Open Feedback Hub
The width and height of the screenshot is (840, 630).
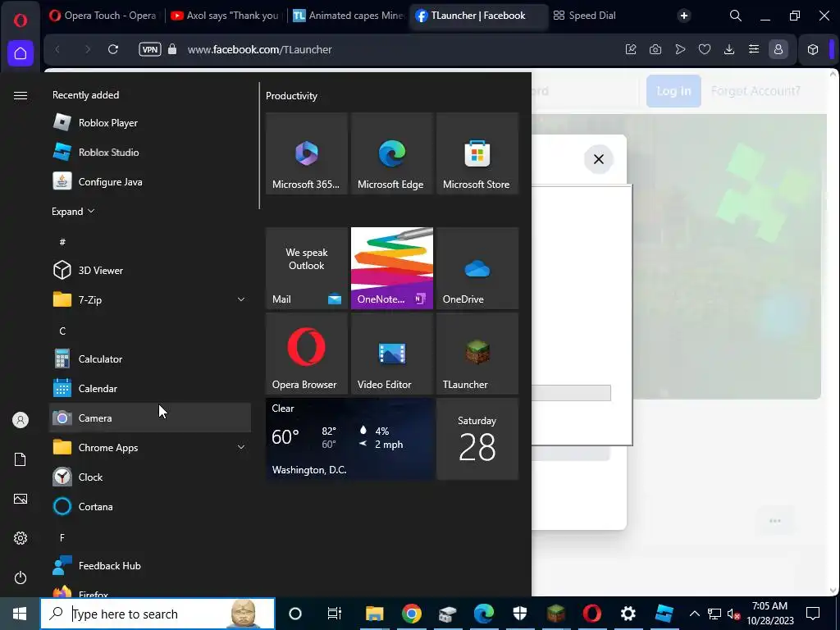coord(149,566)
